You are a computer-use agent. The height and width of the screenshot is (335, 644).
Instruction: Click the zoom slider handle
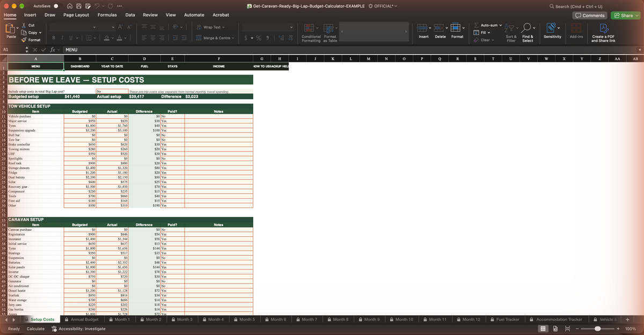(x=598, y=328)
